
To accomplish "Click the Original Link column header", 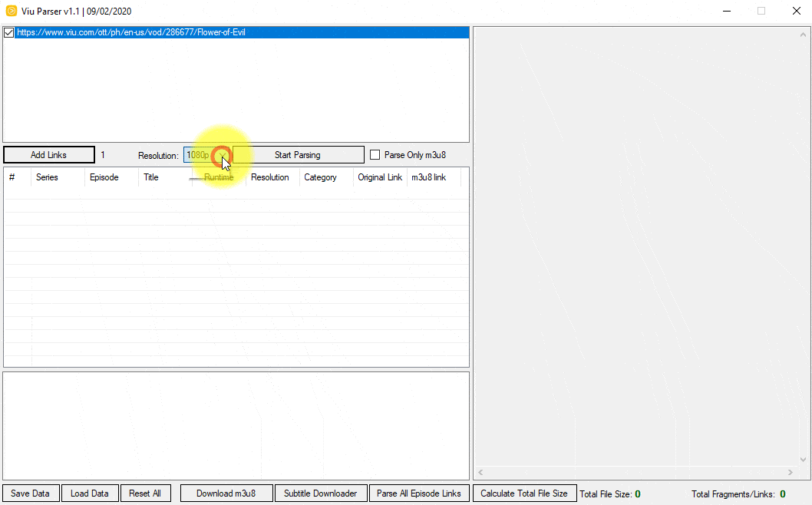I will 380,177.
